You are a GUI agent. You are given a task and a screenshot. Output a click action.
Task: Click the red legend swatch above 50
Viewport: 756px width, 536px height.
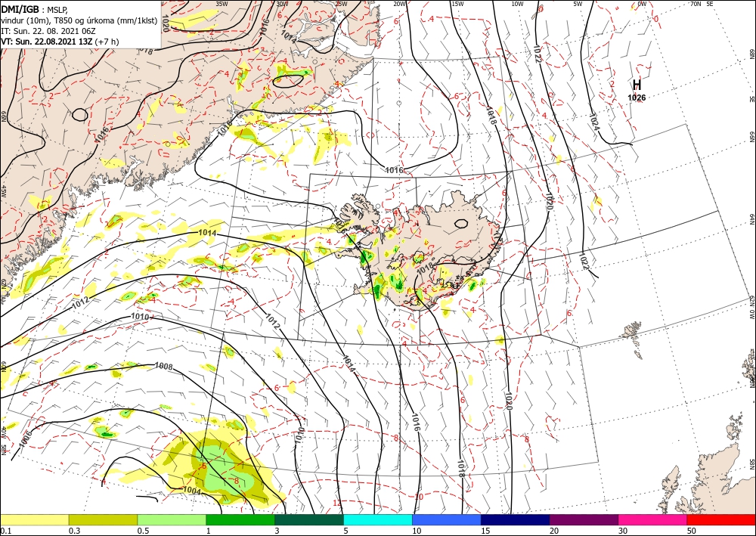click(x=721, y=519)
